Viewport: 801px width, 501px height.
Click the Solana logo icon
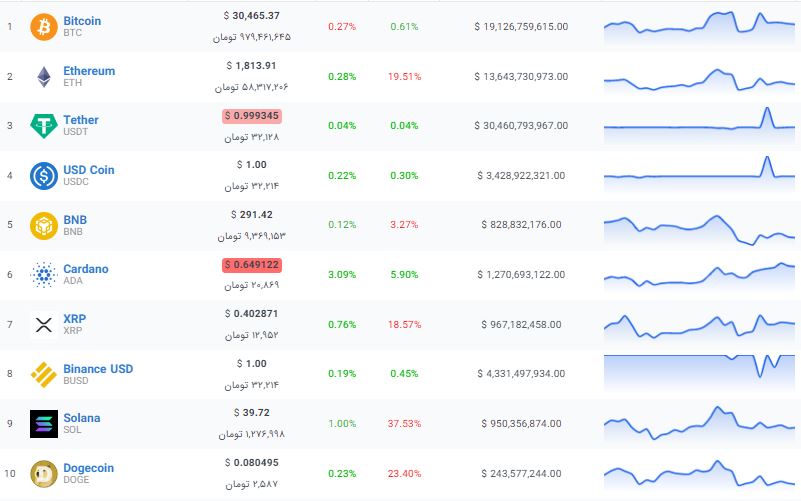[x=44, y=424]
